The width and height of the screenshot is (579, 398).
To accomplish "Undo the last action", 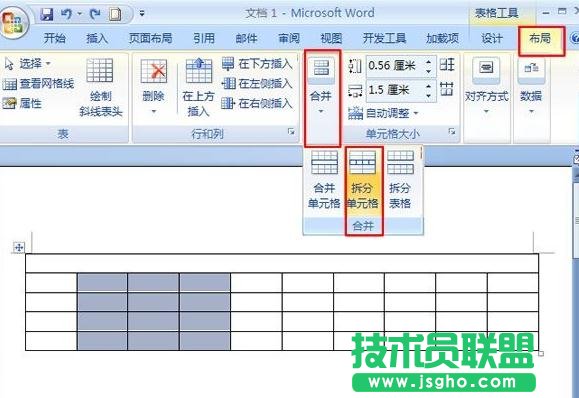I will [x=66, y=14].
